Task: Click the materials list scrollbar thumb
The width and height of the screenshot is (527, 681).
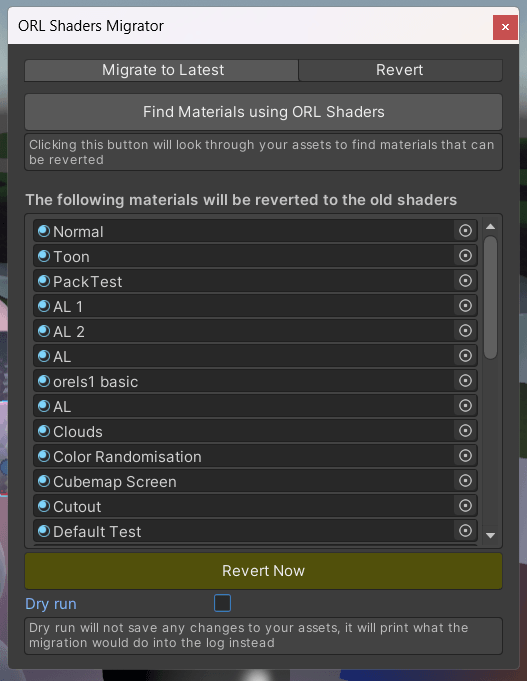Action: click(x=491, y=298)
